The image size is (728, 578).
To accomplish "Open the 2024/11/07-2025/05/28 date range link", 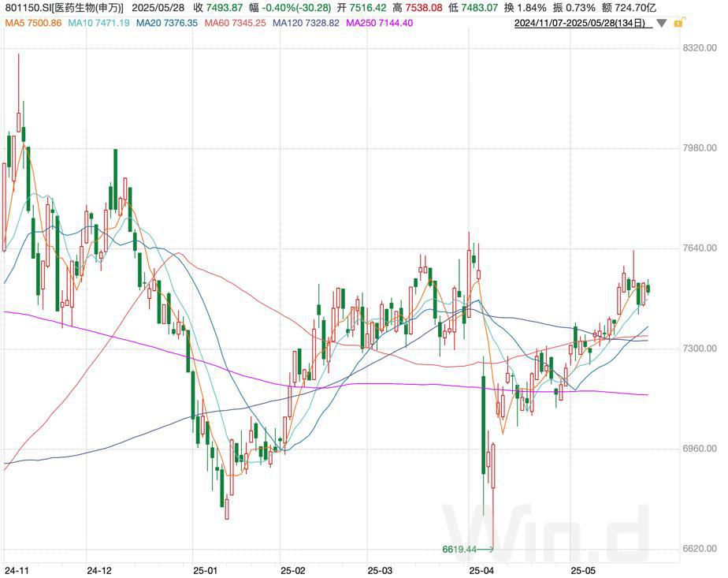I will (580, 23).
